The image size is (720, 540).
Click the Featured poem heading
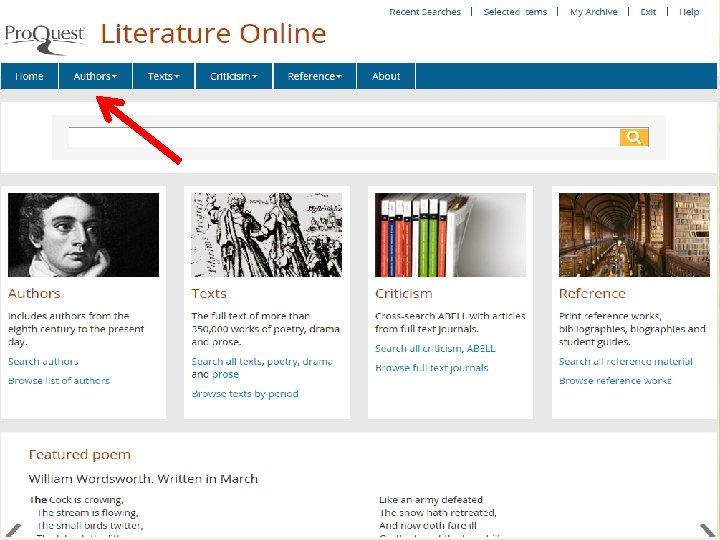click(80, 455)
